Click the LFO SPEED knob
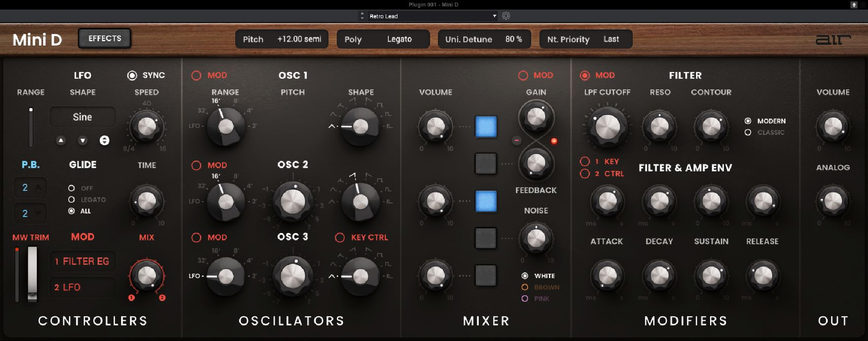The image size is (868, 341). click(x=147, y=127)
